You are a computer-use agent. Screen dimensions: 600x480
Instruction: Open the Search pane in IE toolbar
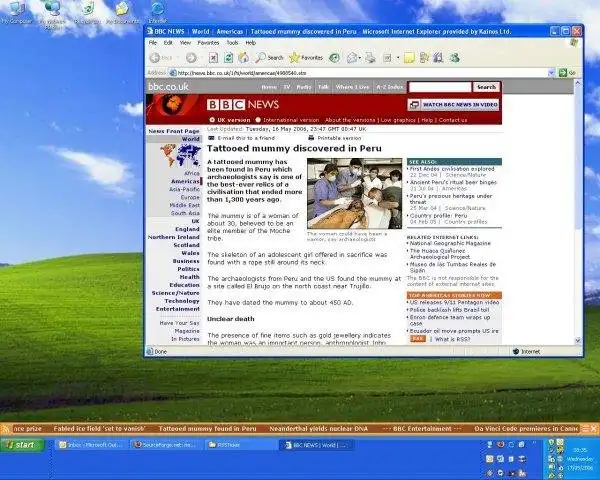(x=269, y=58)
